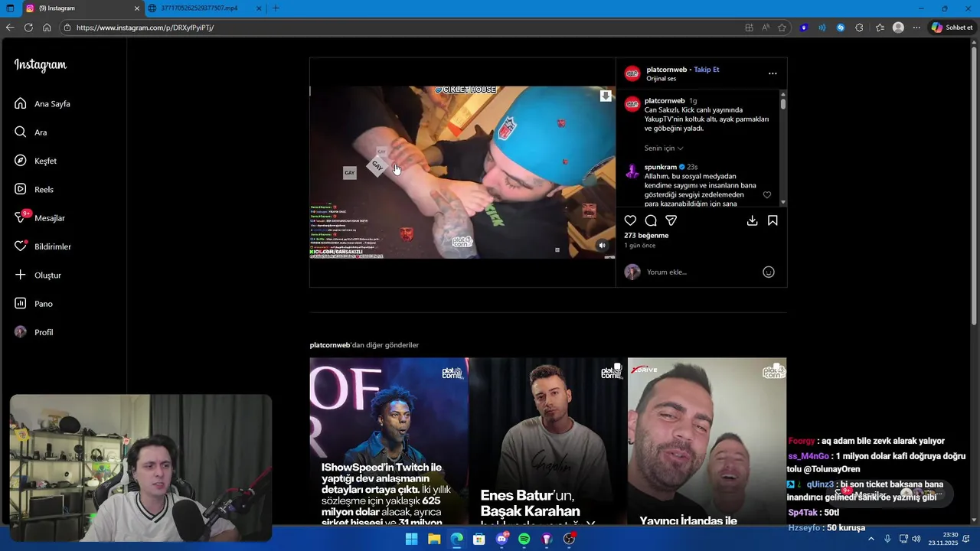
Task: Click the volume icon in system tray
Action: pyautogui.click(x=916, y=539)
